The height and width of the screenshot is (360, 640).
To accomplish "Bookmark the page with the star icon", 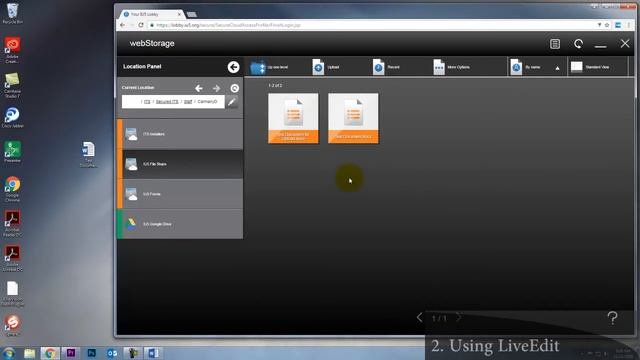I will click(x=607, y=25).
